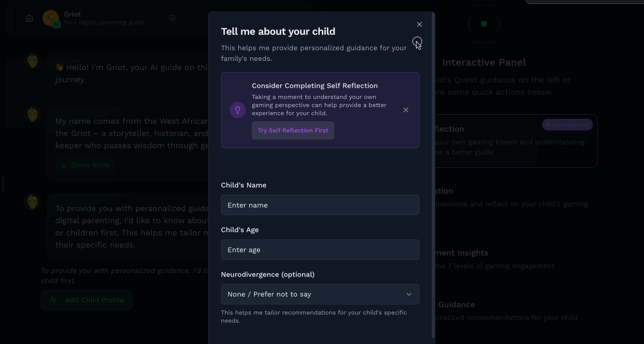Click the Add Child Profile button
The image size is (644, 344).
[x=87, y=300]
